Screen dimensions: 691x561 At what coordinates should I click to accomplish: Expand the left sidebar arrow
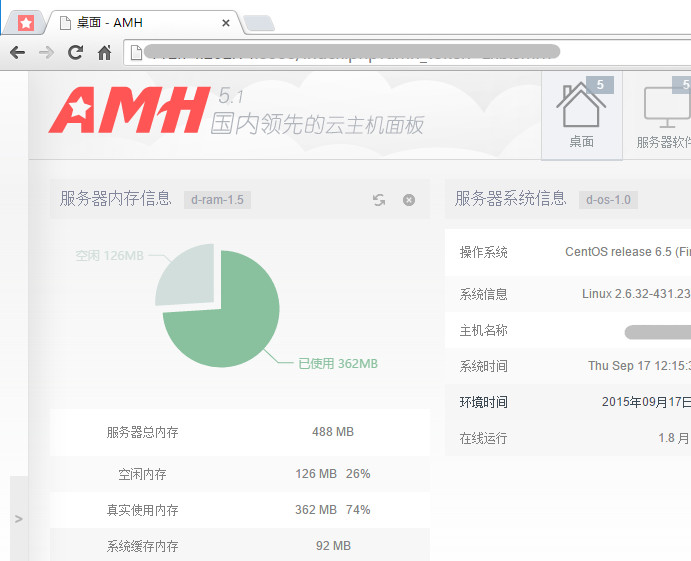click(19, 518)
